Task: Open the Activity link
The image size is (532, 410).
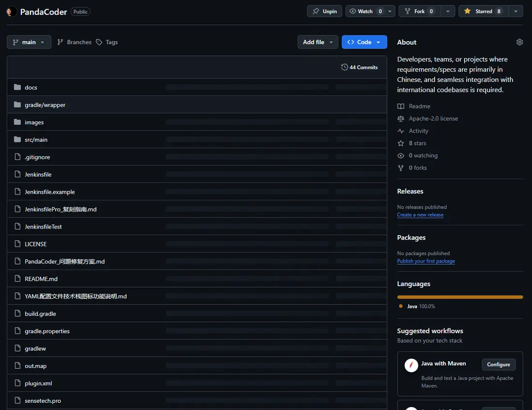Action: tap(418, 131)
